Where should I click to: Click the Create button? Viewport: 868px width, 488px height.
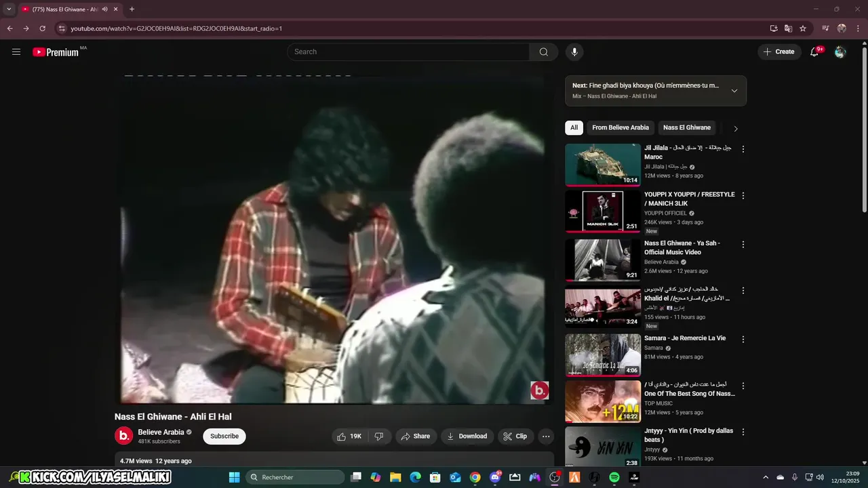click(x=779, y=52)
